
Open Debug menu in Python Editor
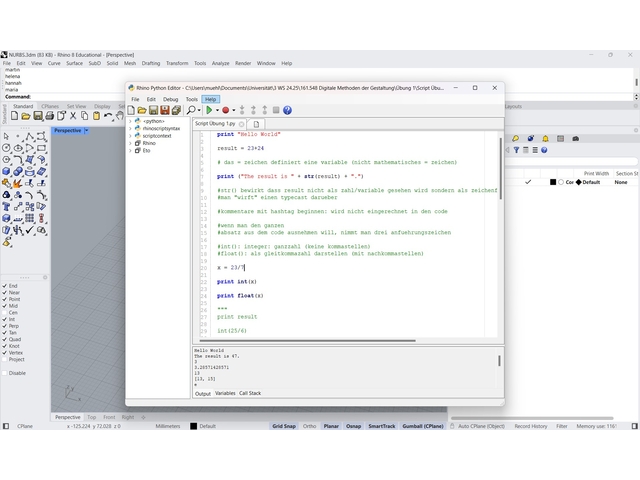click(171, 99)
